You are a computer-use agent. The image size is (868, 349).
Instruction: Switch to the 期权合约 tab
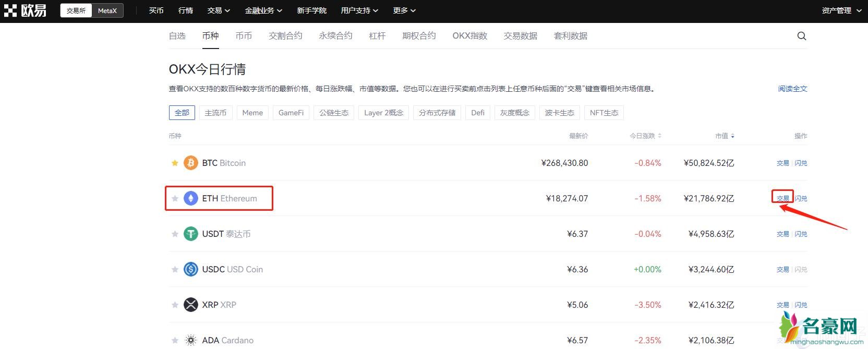(419, 36)
